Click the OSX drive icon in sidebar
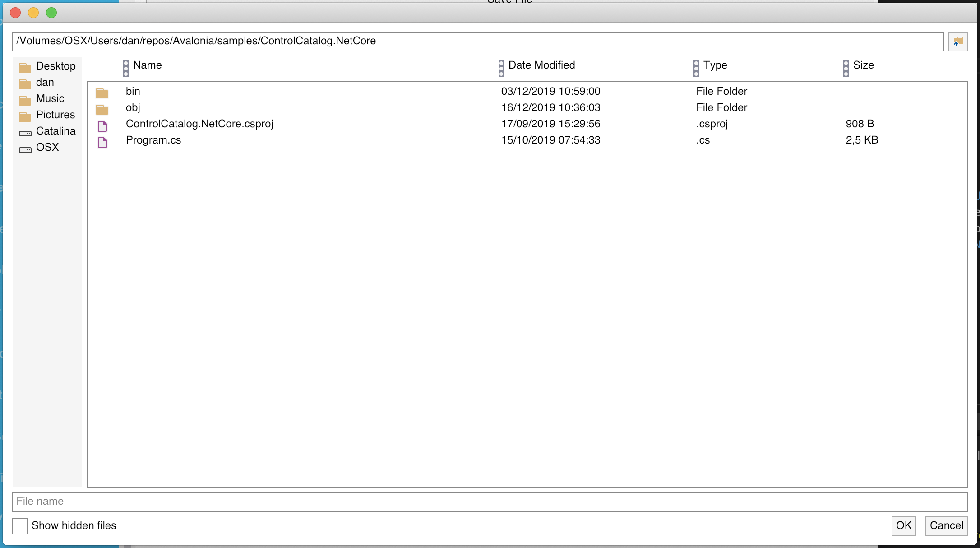The height and width of the screenshot is (548, 980). [25, 149]
